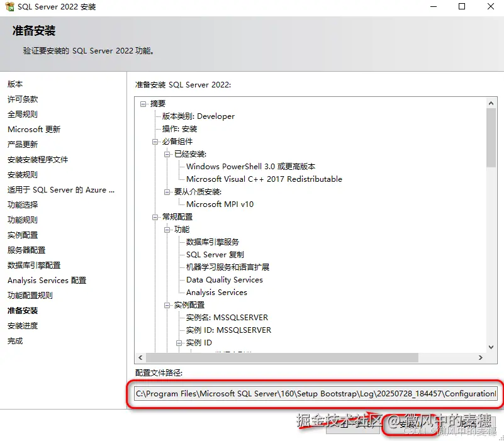
Task: Click 实例配置 in the left steps list
Action: tap(23, 235)
